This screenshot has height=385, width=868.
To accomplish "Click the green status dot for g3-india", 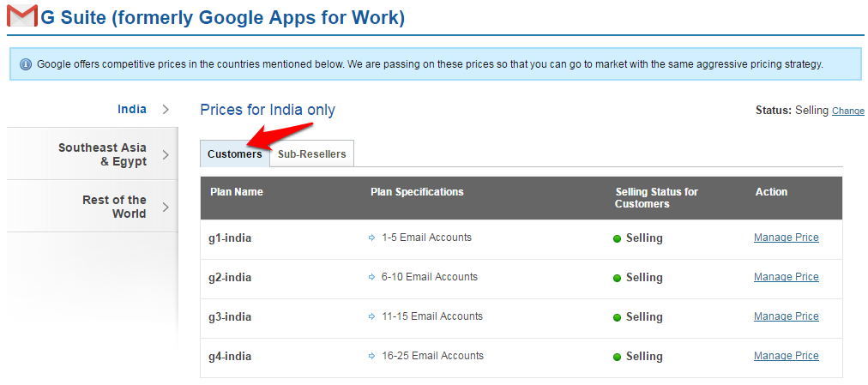I will [x=618, y=317].
